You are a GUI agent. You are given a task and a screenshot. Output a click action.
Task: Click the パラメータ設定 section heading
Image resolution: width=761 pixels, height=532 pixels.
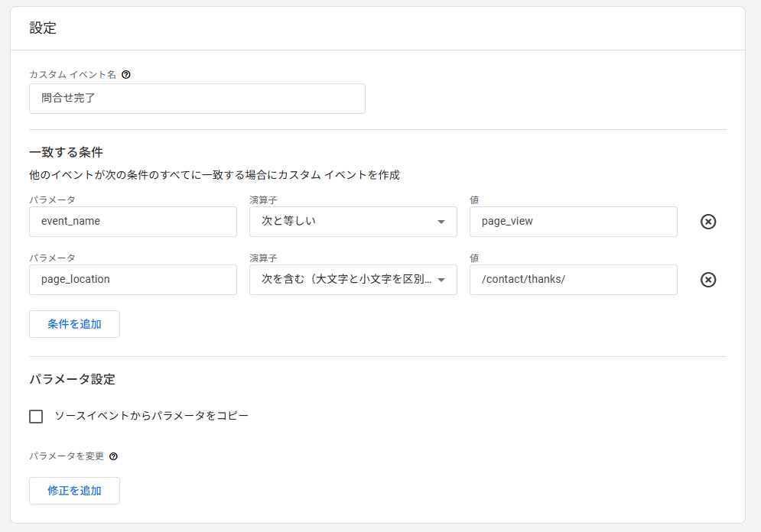click(72, 379)
